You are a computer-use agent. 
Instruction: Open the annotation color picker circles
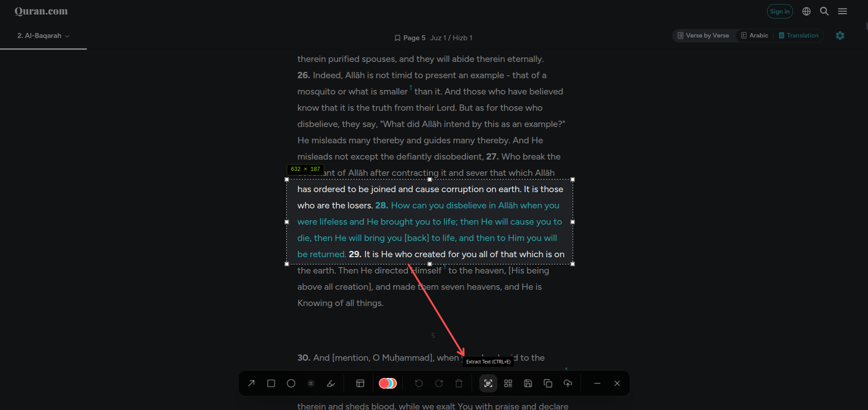click(388, 383)
